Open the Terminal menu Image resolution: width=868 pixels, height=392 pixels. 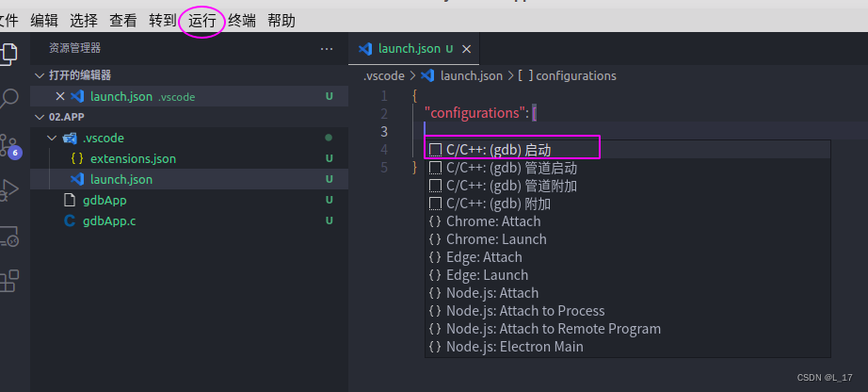[241, 20]
